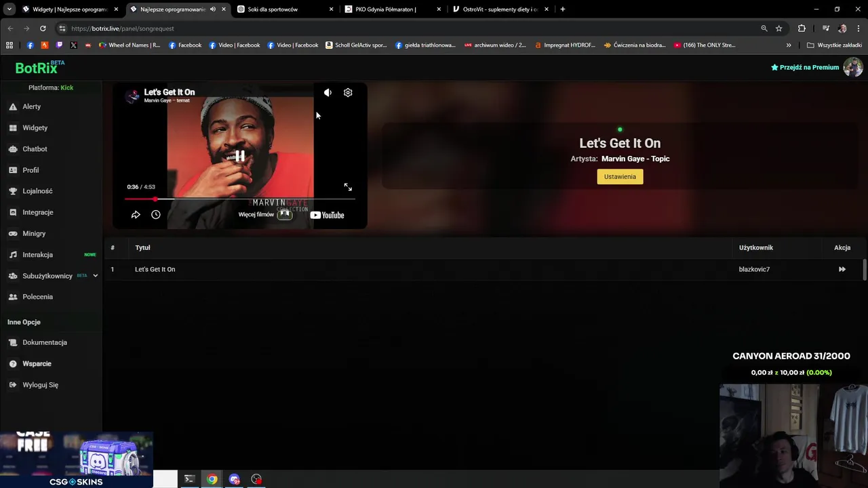The image size is (868, 488).
Task: Open the Chrome apps grid icon
Action: [x=9, y=45]
